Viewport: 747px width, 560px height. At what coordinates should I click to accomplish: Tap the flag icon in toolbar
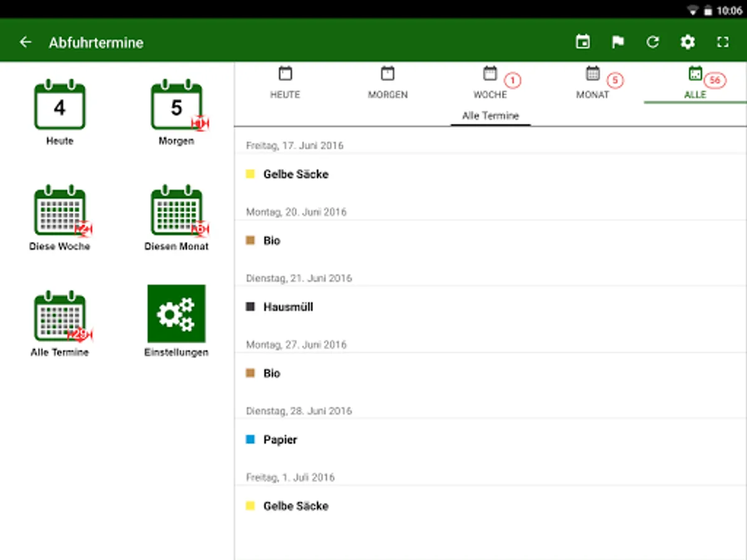tap(618, 42)
